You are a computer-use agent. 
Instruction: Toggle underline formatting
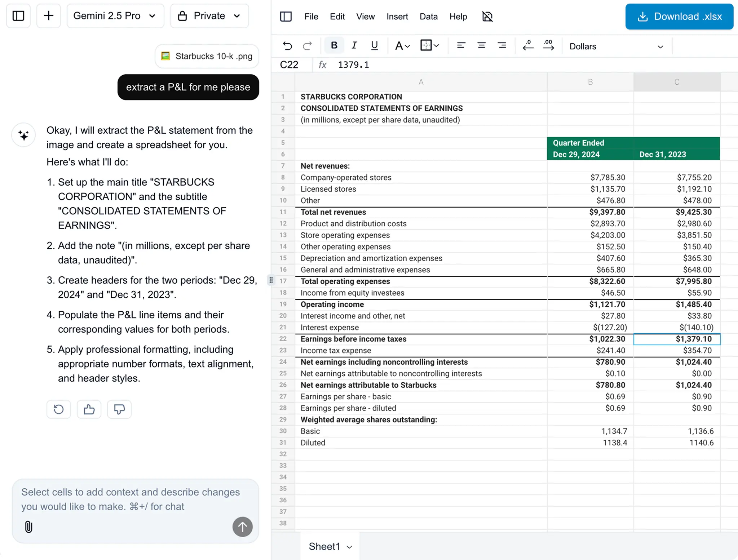tap(374, 45)
